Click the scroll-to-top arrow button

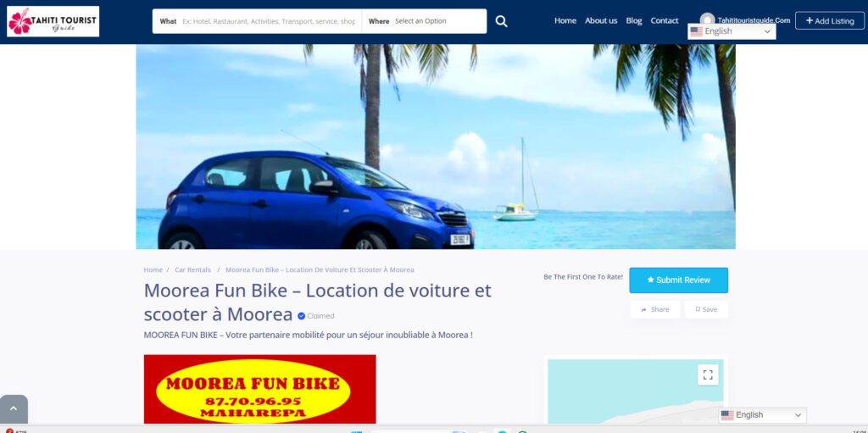14,409
